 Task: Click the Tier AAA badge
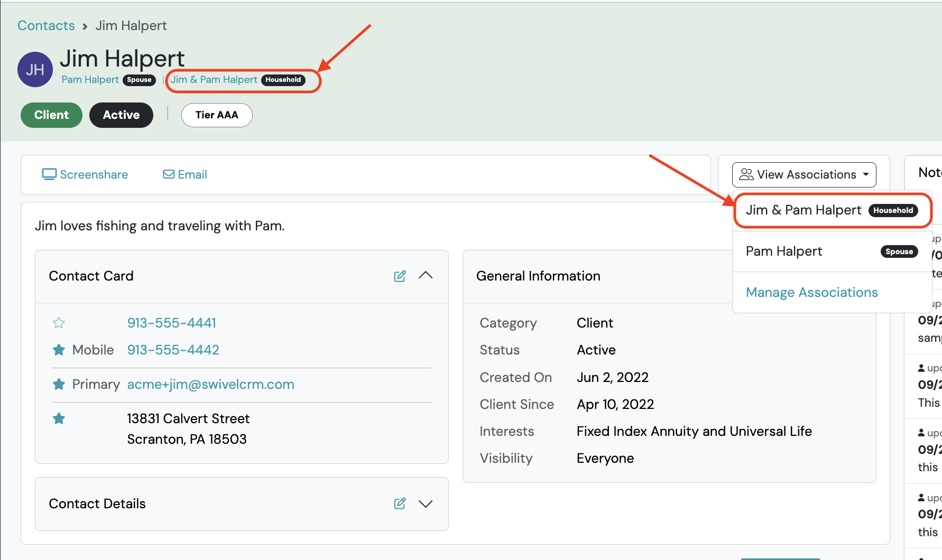(x=217, y=115)
